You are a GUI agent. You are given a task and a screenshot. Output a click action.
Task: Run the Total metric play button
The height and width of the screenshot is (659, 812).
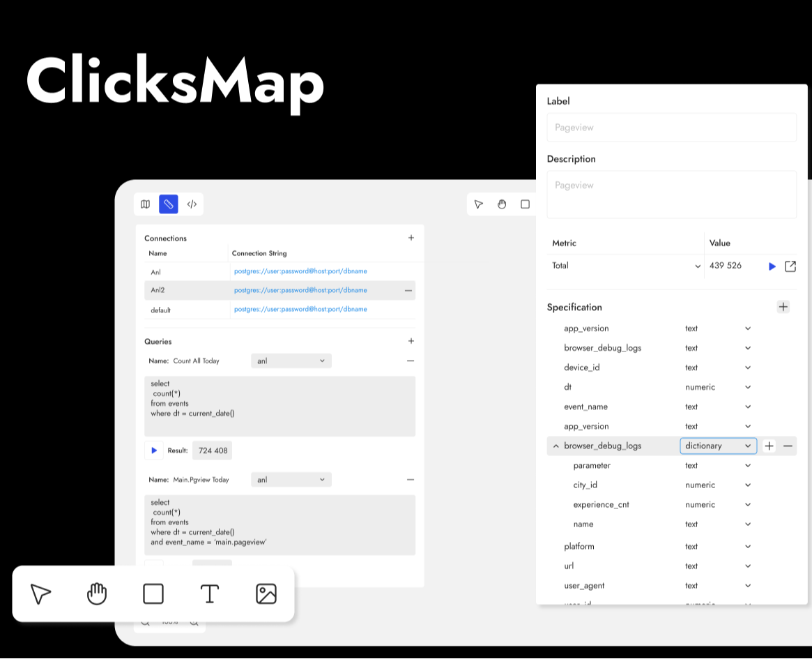click(x=772, y=266)
